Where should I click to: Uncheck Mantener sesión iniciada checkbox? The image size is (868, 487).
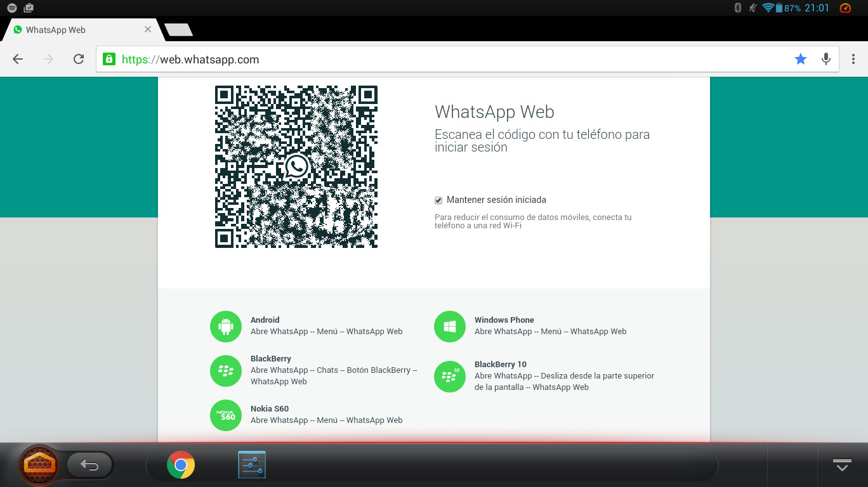coord(438,200)
